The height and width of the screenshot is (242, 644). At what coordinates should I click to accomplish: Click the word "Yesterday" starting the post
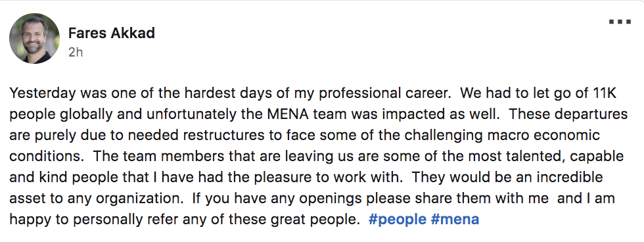[x=43, y=93]
